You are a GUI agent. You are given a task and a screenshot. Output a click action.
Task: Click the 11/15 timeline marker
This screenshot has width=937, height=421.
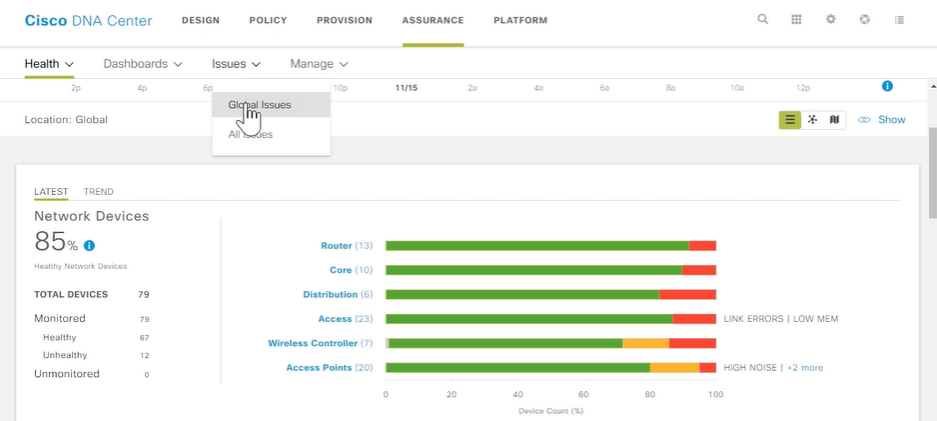point(406,88)
